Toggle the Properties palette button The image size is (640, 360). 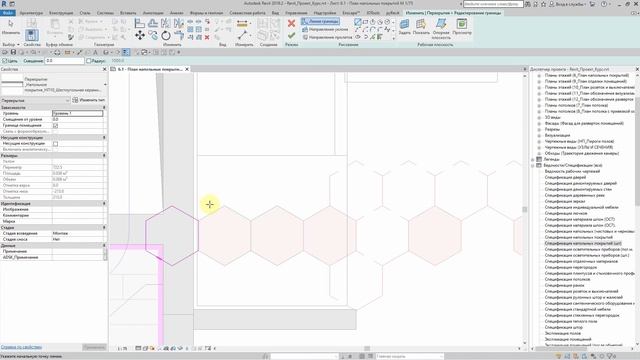(x=31, y=35)
